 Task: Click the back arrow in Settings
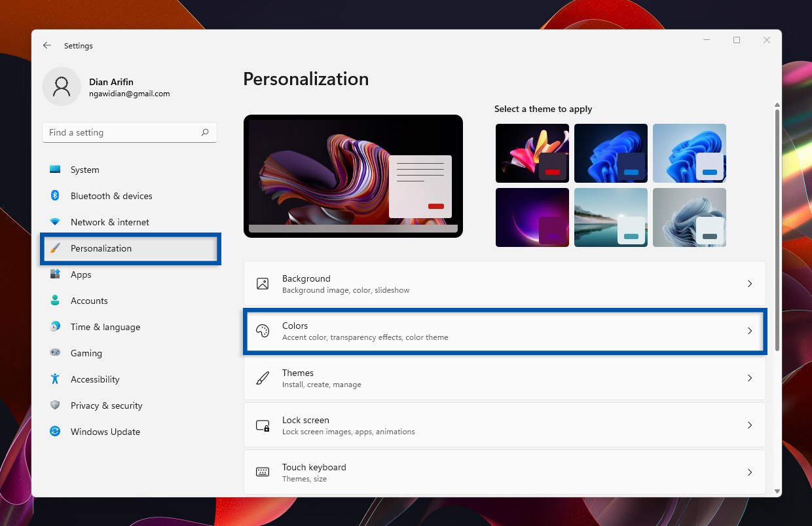[46, 45]
